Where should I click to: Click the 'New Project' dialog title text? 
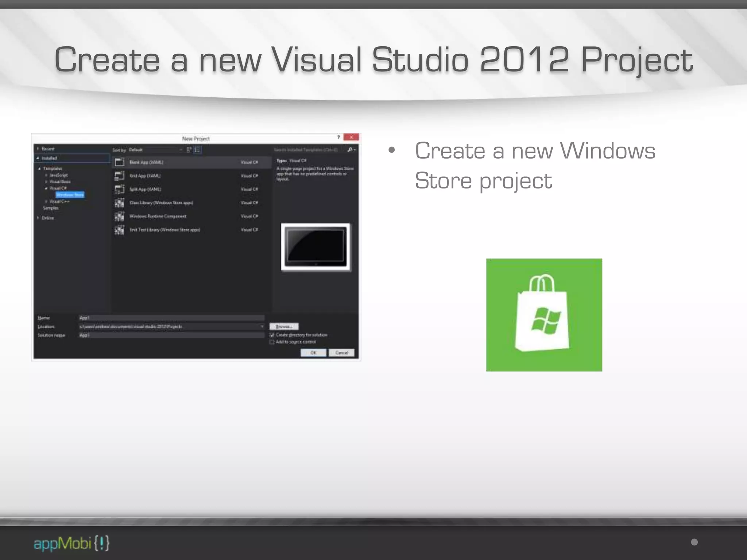196,139
